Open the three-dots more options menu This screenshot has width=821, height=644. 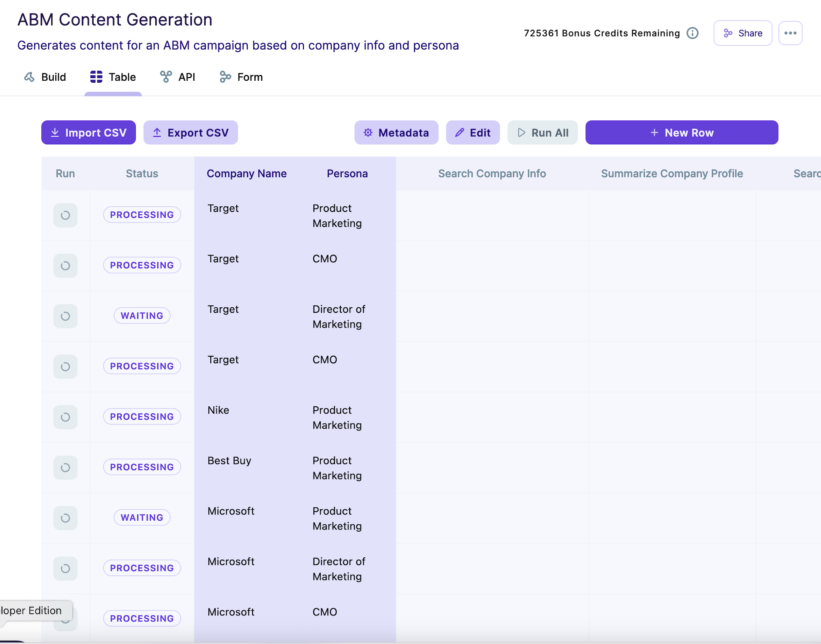coord(790,33)
